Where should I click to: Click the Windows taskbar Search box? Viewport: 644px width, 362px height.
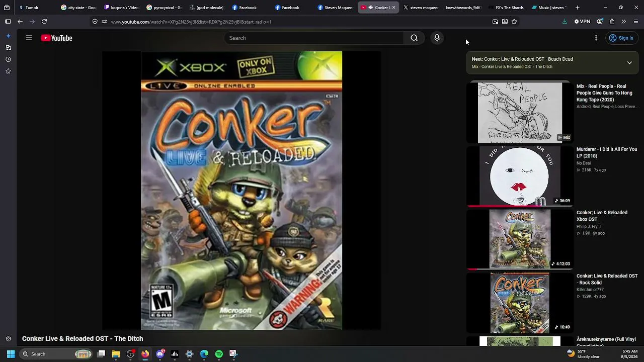(x=56, y=354)
